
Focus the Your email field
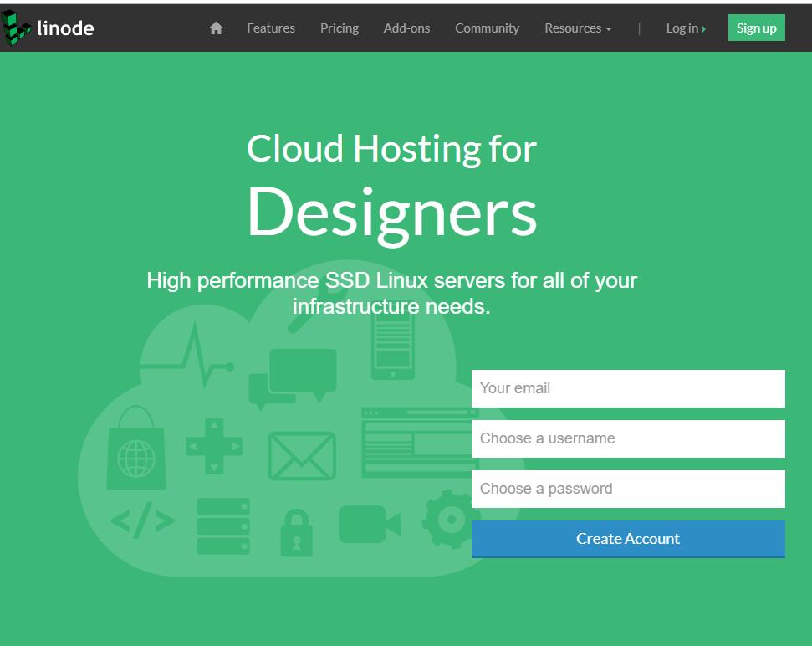pos(628,388)
